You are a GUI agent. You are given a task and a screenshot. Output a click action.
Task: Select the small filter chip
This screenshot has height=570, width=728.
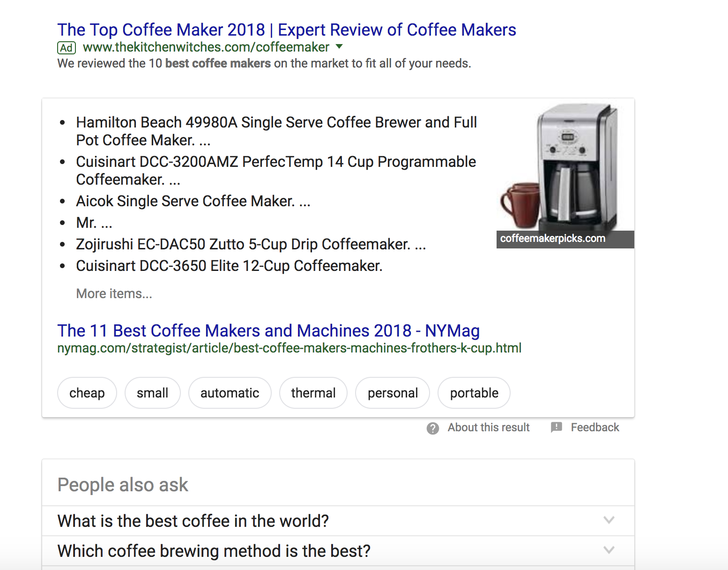(152, 393)
